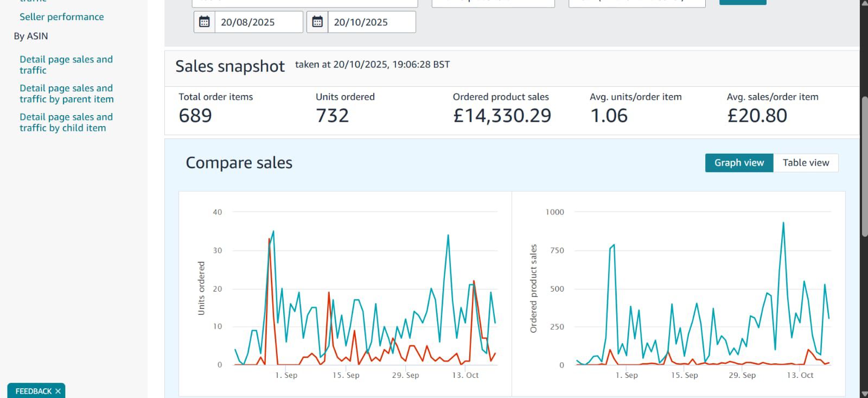868x398 pixels.
Task: Open Detail page sales by child item
Action: (66, 122)
